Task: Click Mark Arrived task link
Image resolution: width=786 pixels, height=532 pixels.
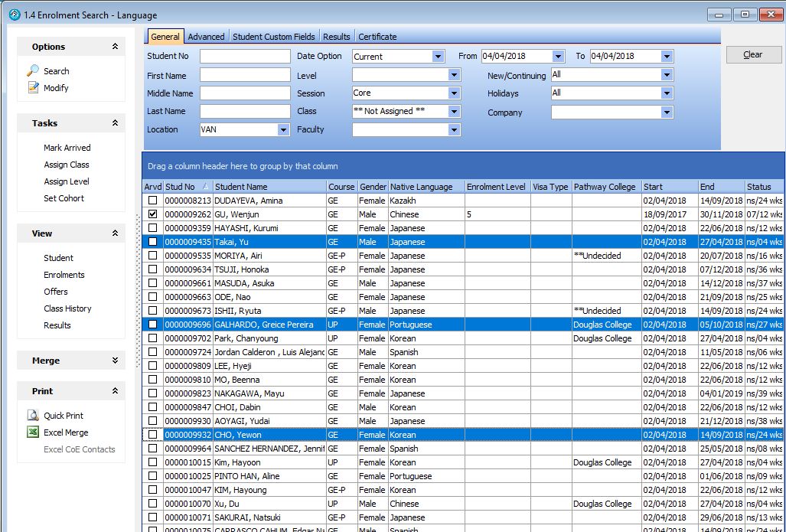Action: pyautogui.click(x=67, y=148)
